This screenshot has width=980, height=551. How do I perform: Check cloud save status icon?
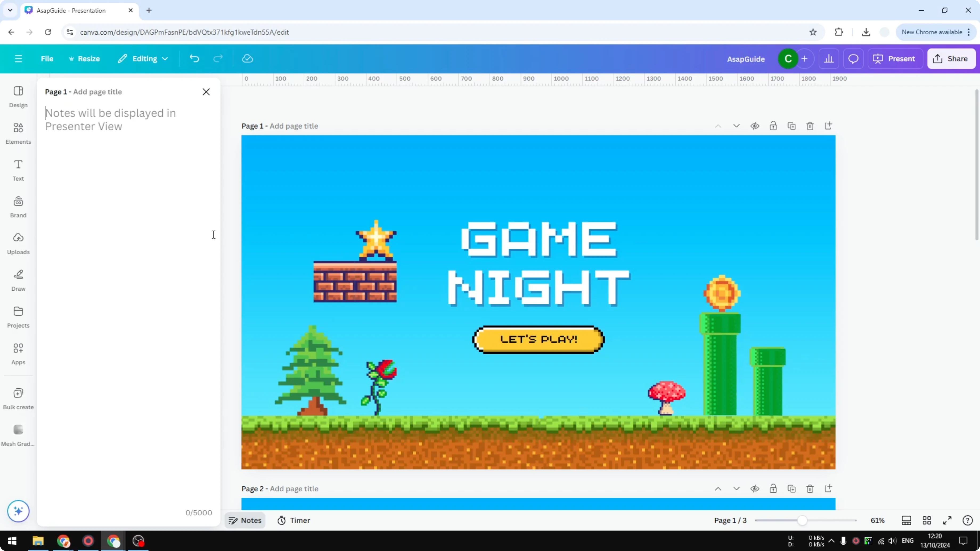pos(248,59)
